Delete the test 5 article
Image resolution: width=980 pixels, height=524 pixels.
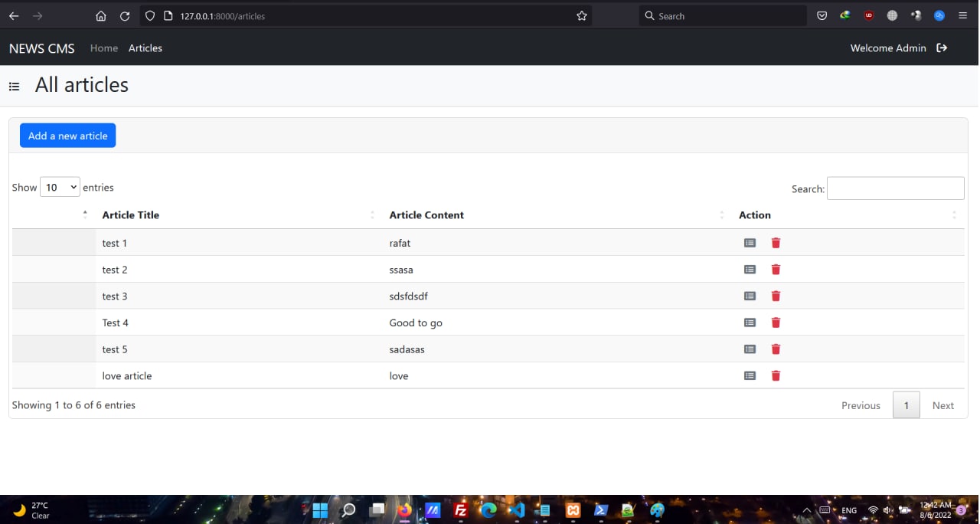[776, 349]
